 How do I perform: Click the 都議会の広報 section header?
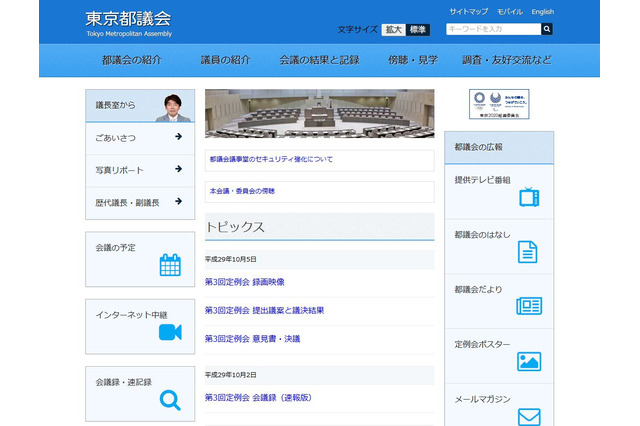coord(499,147)
